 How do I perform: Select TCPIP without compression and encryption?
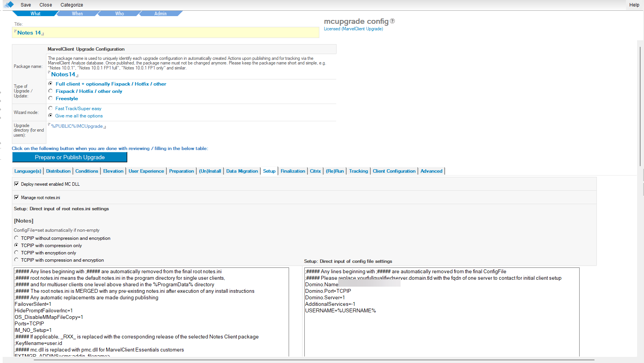(16, 238)
